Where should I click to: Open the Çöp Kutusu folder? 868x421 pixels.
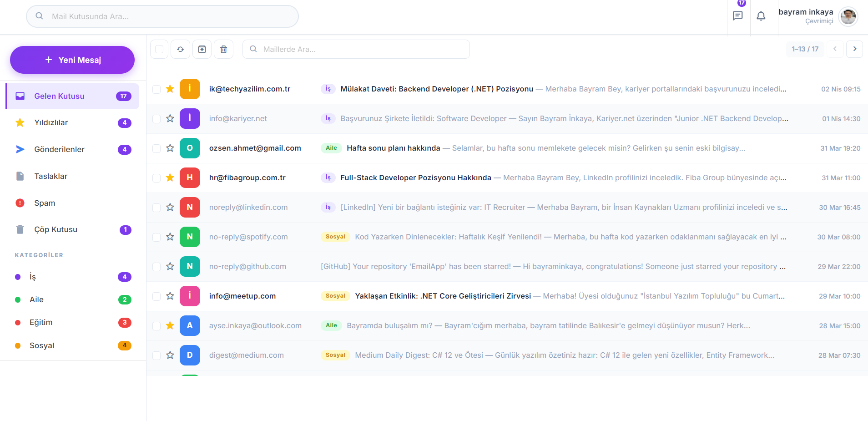[x=73, y=229]
